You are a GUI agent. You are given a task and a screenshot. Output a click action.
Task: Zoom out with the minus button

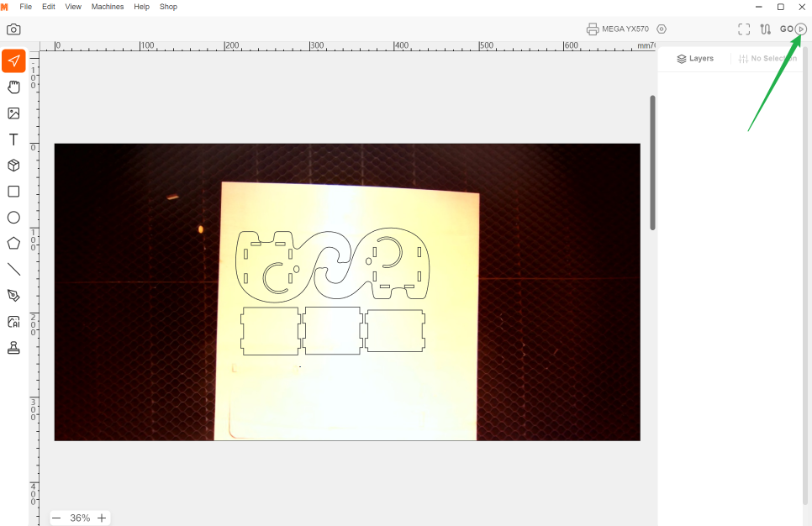pyautogui.click(x=56, y=518)
